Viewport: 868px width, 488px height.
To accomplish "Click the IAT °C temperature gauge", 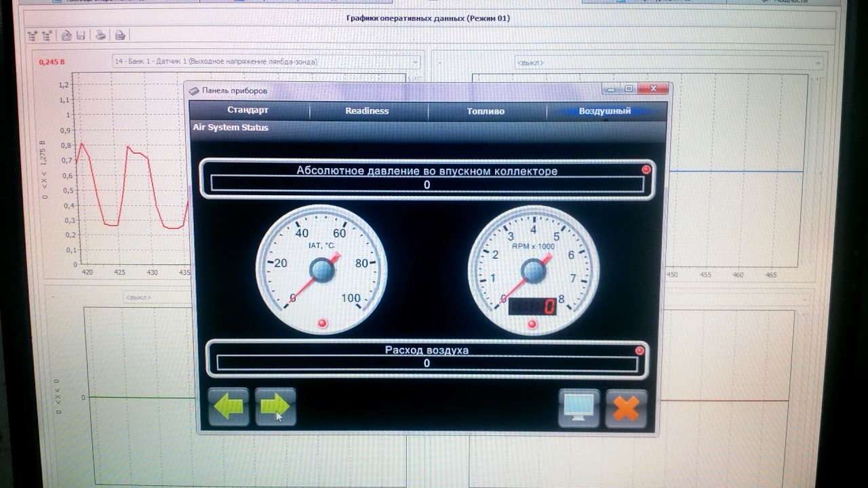I will click(x=321, y=270).
